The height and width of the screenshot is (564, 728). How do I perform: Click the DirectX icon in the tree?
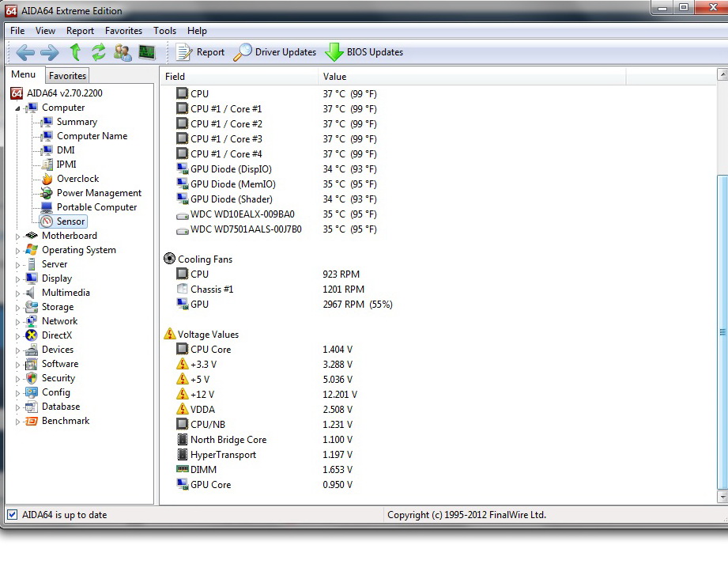click(32, 335)
